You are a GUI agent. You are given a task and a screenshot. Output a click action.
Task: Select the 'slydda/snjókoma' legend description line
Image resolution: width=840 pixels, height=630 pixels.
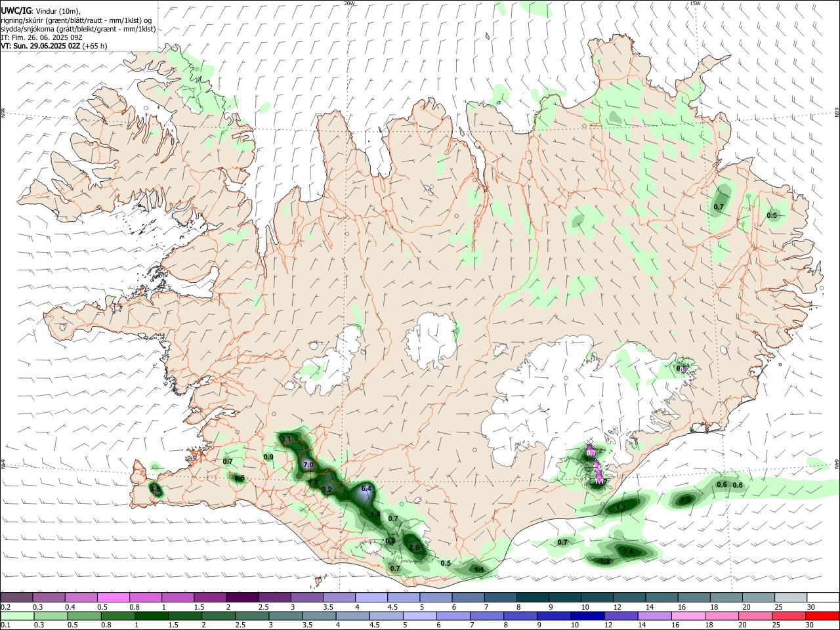[x=78, y=29]
